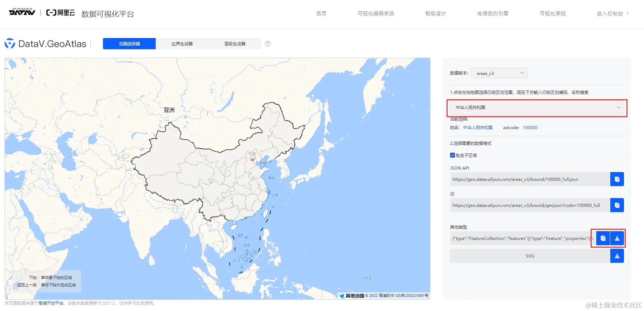
Task: Click the JSON API label
Action: pos(460,168)
